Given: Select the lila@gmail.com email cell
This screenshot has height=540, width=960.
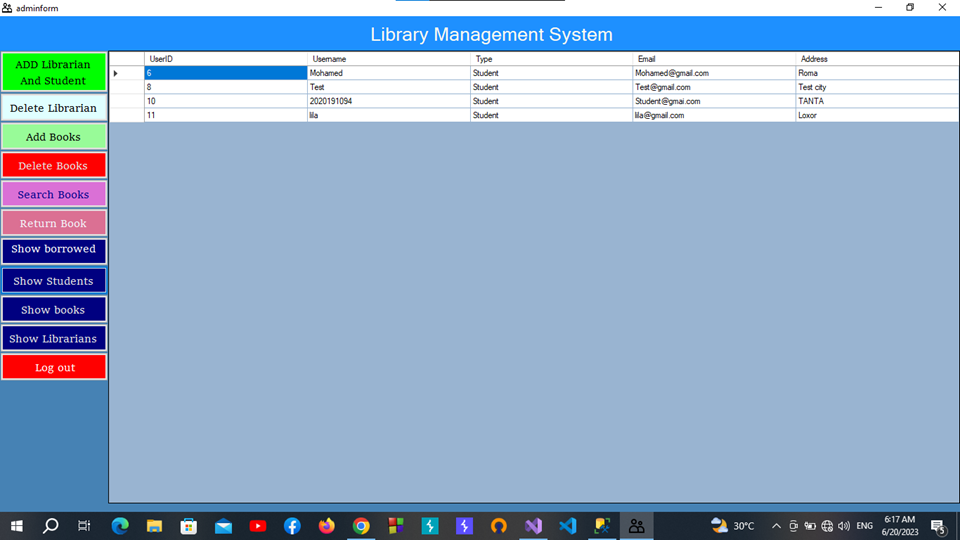Looking at the screenshot, I should click(714, 115).
